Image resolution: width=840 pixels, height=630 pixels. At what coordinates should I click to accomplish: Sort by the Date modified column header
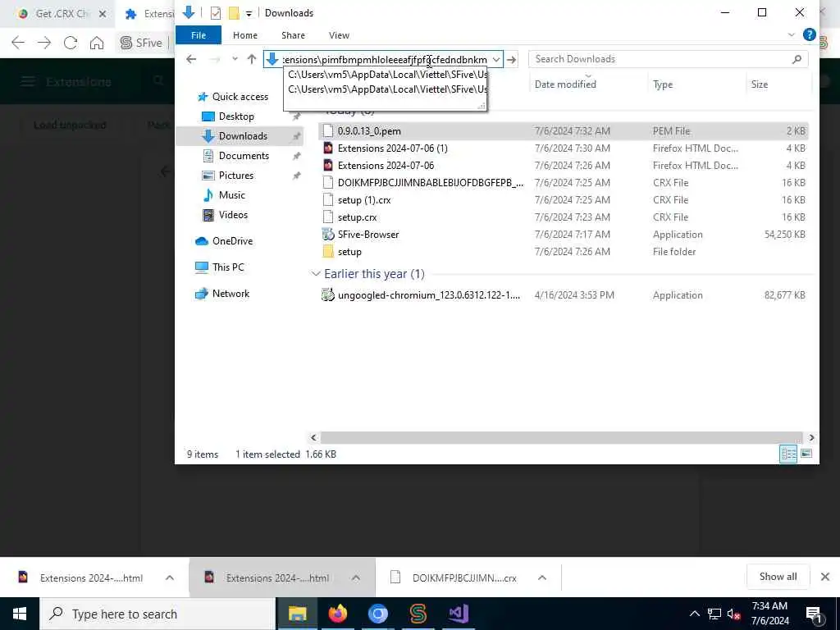tap(565, 84)
